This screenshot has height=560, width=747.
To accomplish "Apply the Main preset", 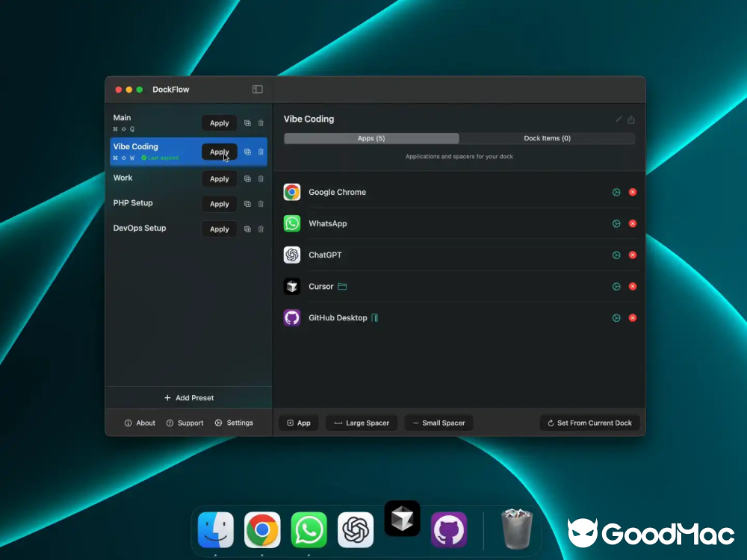I will [x=219, y=123].
